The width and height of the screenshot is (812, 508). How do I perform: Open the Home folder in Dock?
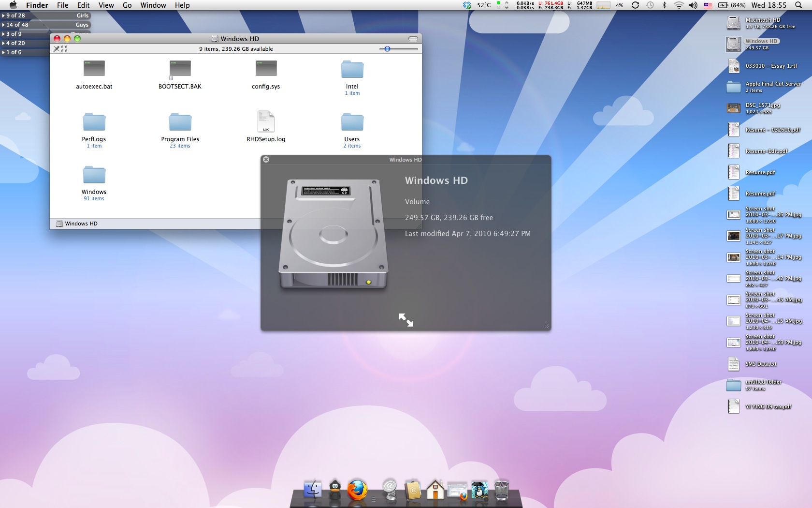pos(435,490)
